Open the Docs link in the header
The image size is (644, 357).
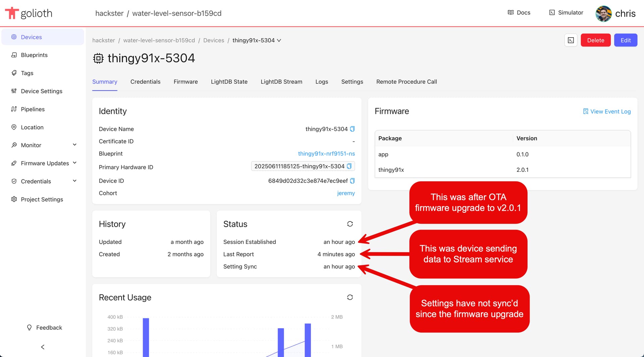(x=519, y=12)
